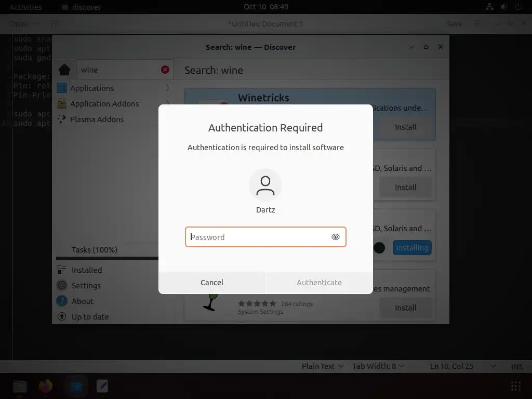The width and height of the screenshot is (532, 399).
Task: Save the Untitled Document
Action: (x=454, y=24)
